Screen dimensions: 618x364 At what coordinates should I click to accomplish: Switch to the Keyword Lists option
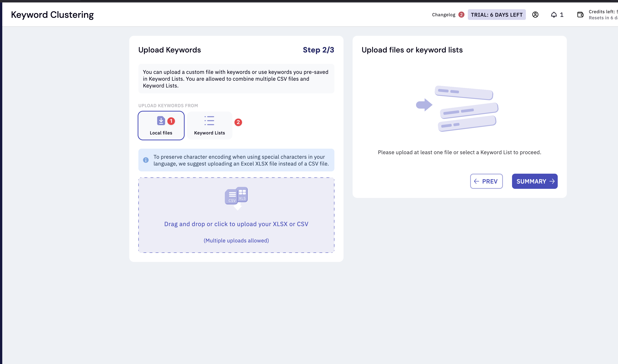pos(209,133)
